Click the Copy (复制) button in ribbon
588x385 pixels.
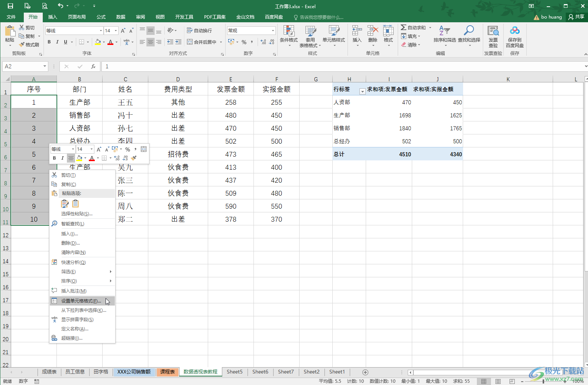[x=27, y=36]
